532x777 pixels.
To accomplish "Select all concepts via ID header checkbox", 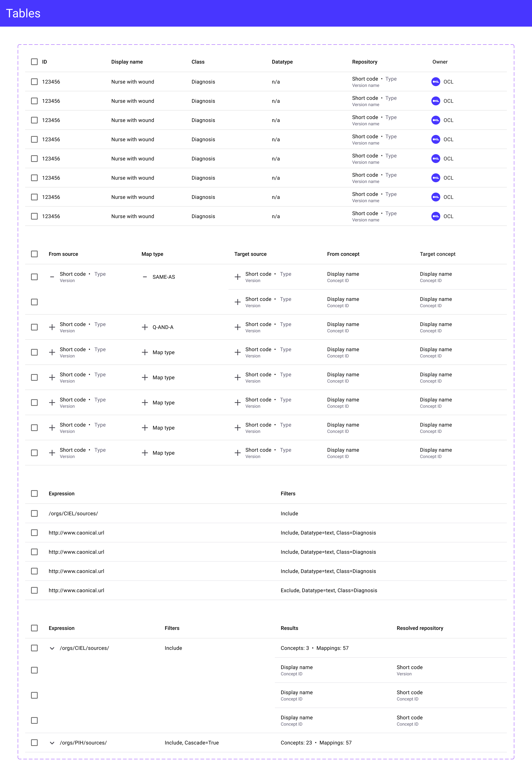I will pyautogui.click(x=34, y=62).
